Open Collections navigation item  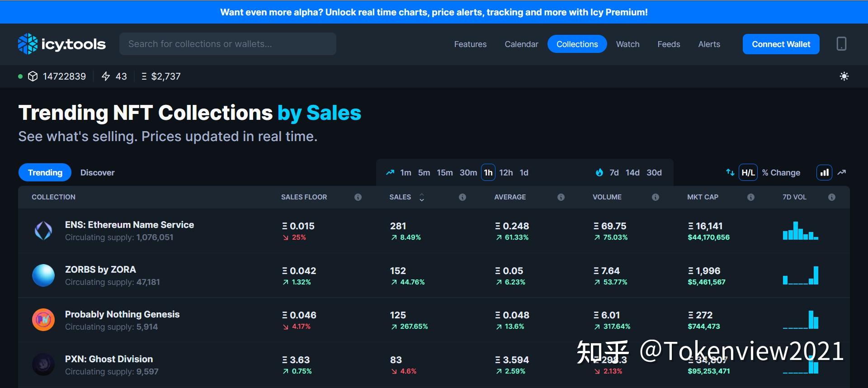click(577, 44)
